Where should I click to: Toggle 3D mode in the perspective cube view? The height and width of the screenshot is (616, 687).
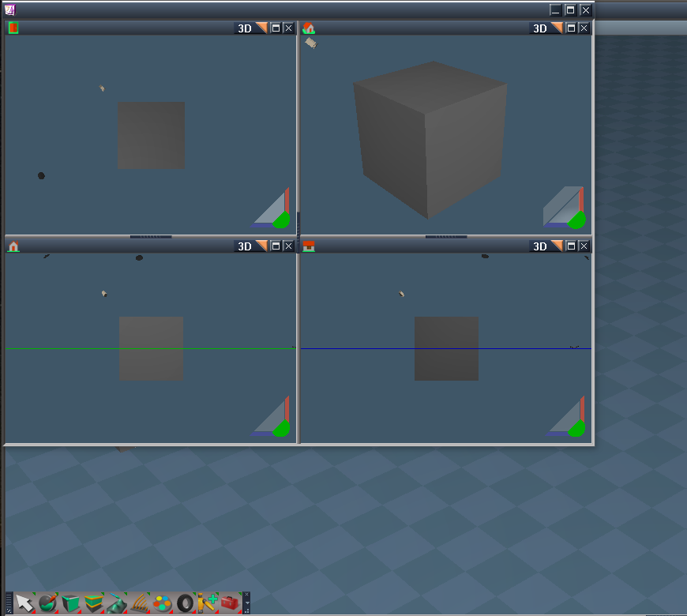click(x=540, y=28)
